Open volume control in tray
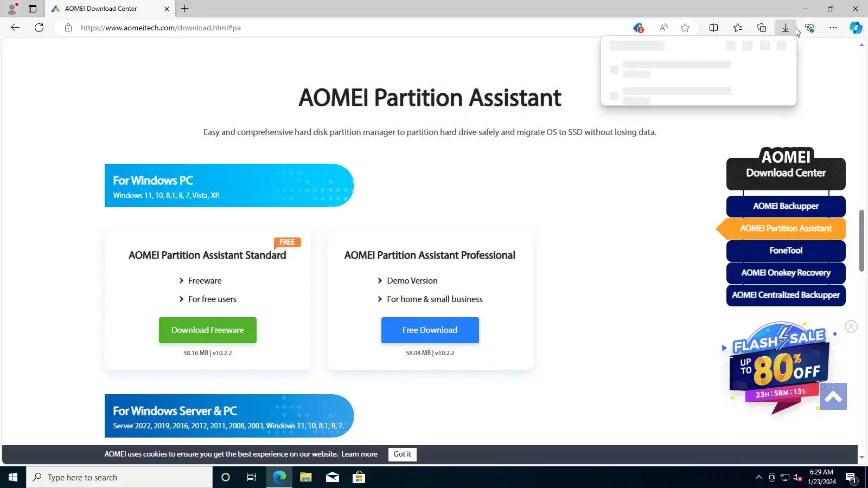868x488 pixels. coord(797,477)
